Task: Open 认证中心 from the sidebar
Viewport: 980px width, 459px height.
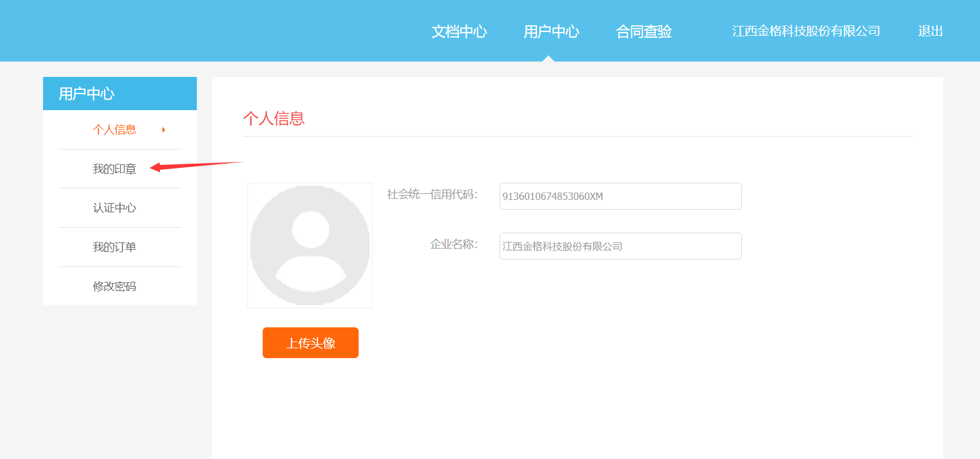Action: [114, 208]
